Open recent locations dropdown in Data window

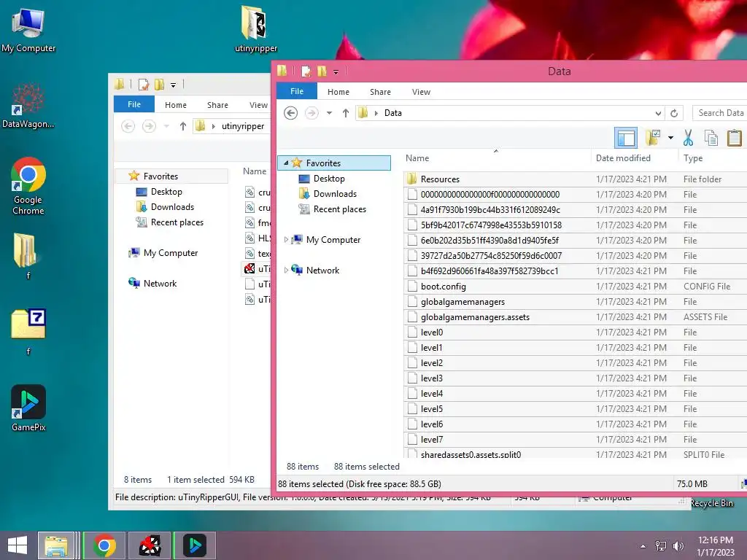329,113
